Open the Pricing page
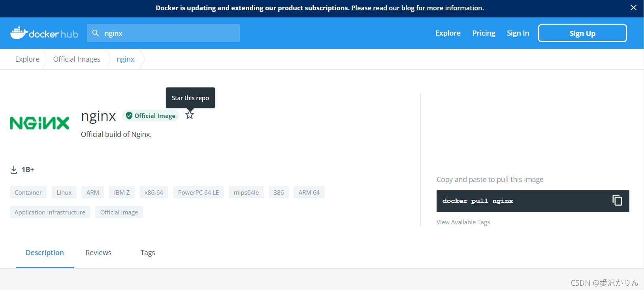 coord(484,33)
